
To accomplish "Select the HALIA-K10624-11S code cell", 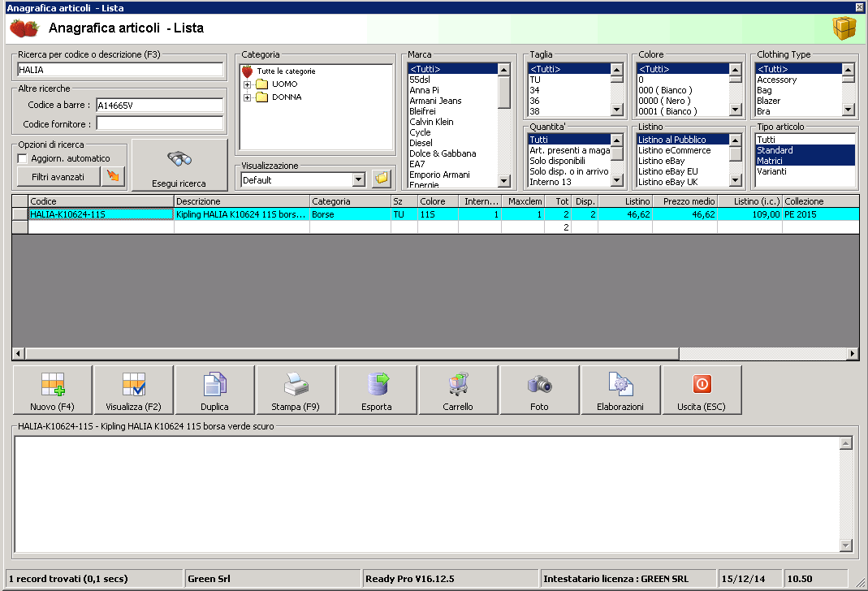I will click(101, 214).
